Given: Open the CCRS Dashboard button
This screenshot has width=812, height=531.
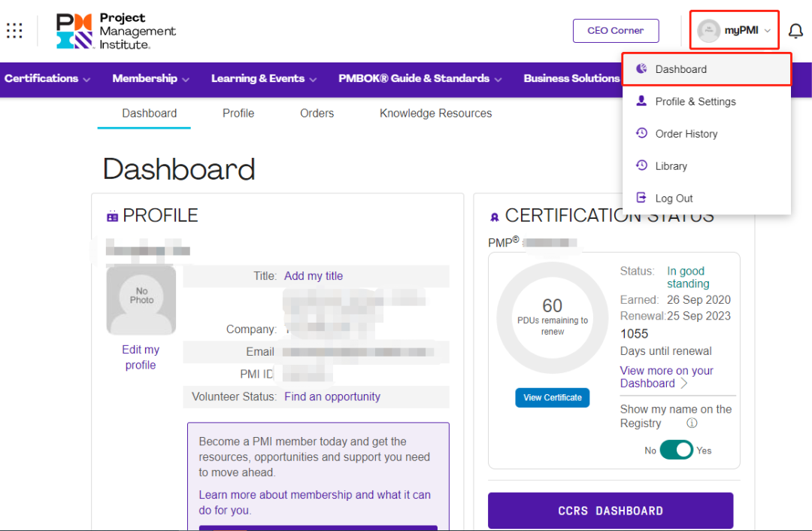Looking at the screenshot, I should [610, 511].
